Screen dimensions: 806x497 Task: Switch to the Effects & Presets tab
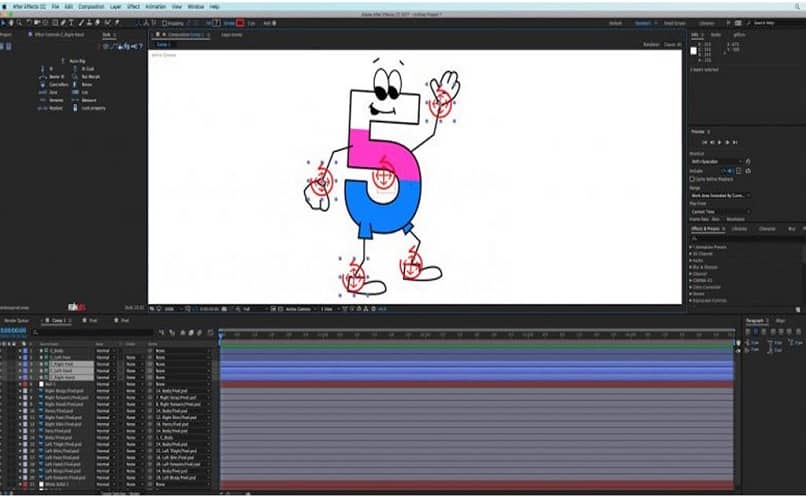tap(706, 229)
